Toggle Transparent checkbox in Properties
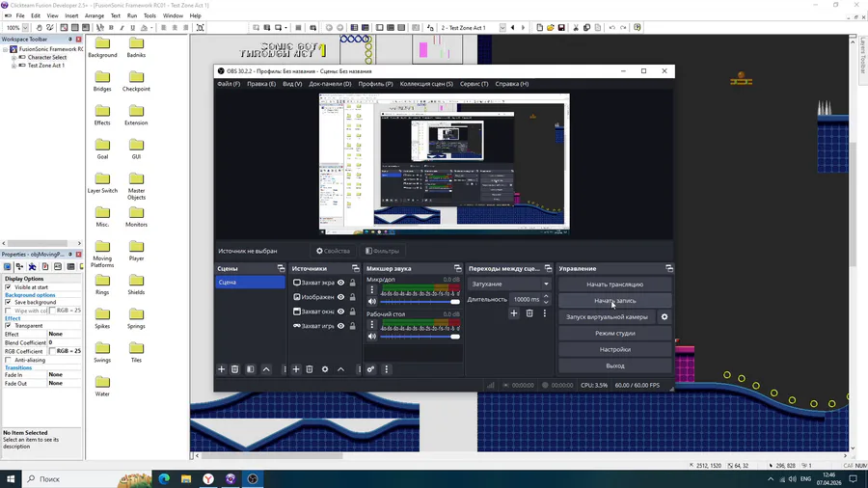 click(8, 326)
